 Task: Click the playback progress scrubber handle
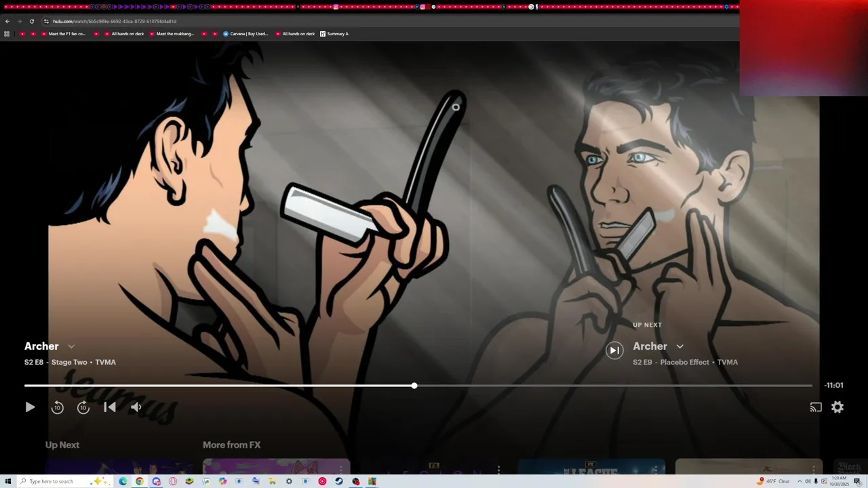click(414, 386)
